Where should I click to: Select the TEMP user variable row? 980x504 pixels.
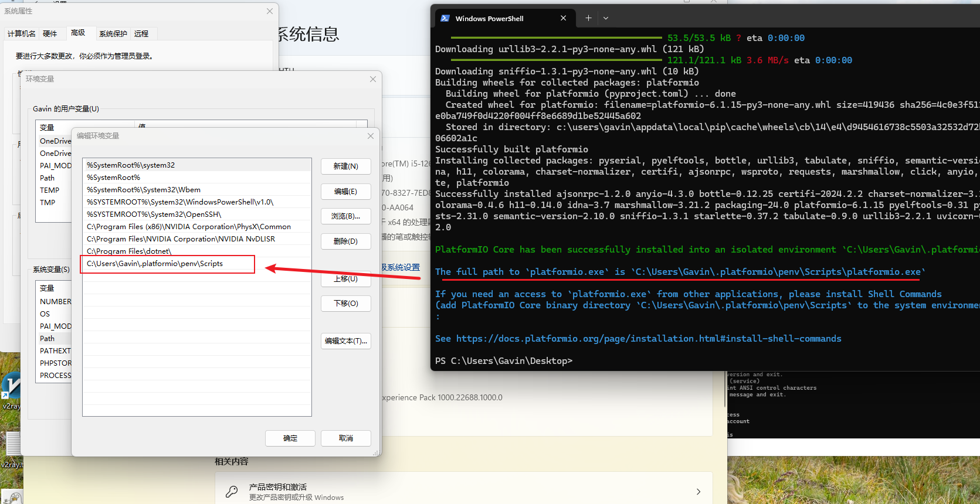[x=54, y=190]
